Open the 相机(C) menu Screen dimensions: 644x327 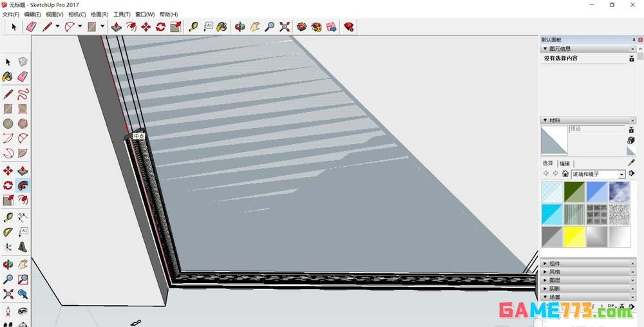(x=77, y=14)
